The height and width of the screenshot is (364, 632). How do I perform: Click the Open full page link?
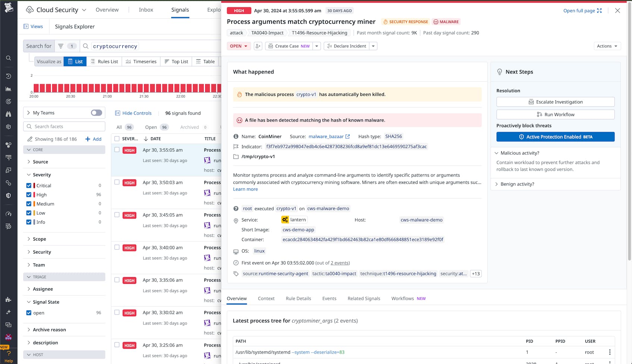click(579, 10)
